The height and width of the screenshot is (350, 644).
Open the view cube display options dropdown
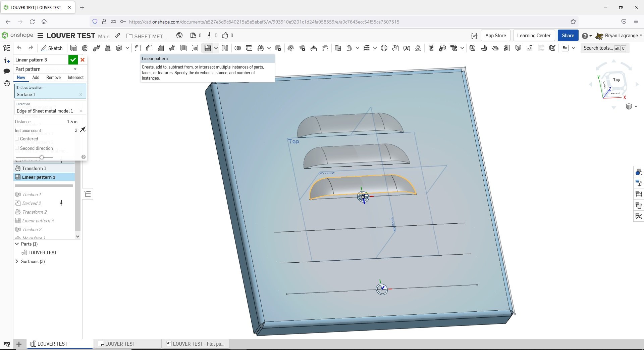(636, 106)
